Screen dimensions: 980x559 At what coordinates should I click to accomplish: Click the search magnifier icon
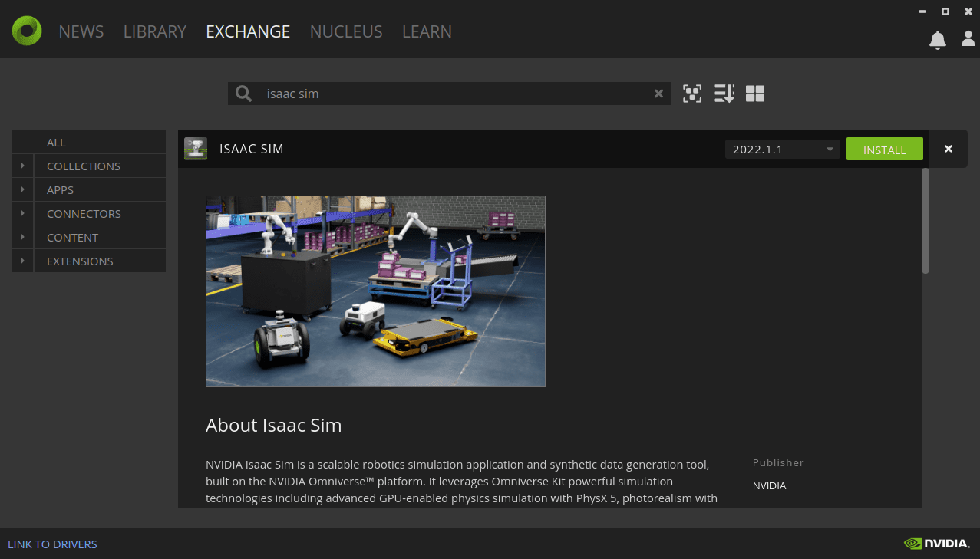tap(243, 94)
